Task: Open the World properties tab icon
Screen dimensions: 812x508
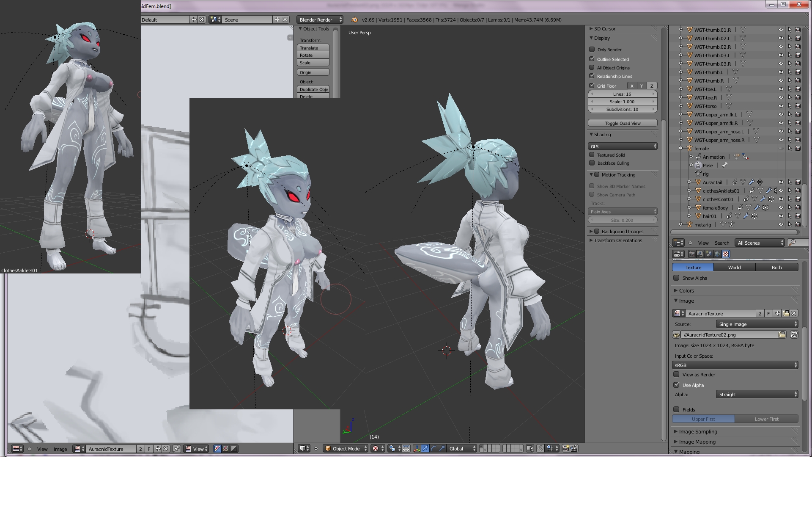Action: click(x=717, y=254)
